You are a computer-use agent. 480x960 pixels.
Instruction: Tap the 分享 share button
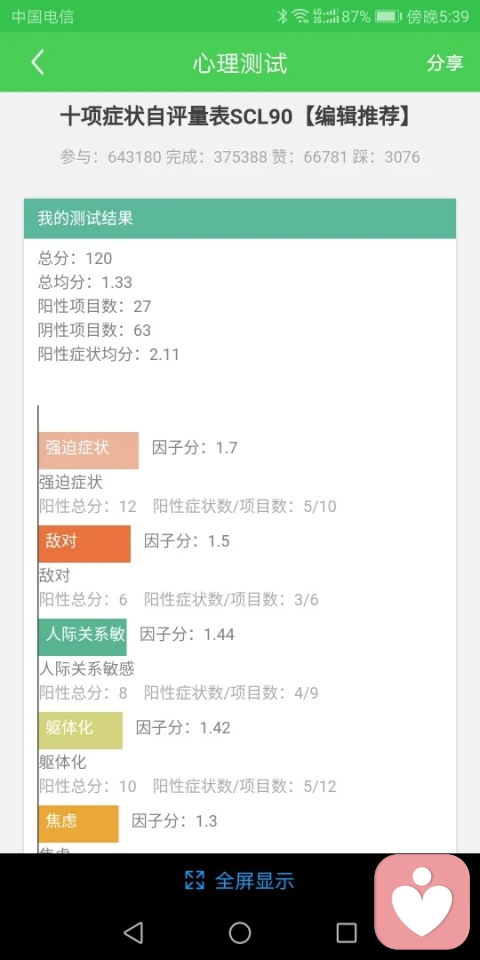(444, 62)
